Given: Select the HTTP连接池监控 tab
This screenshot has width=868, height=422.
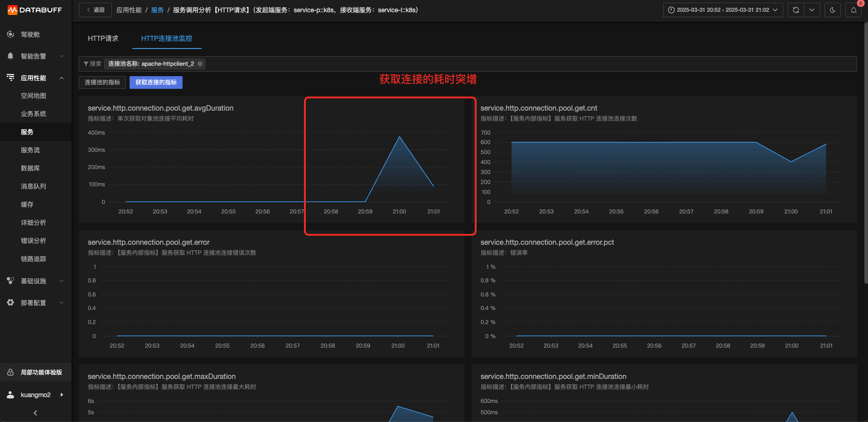Looking at the screenshot, I should pyautogui.click(x=167, y=39).
